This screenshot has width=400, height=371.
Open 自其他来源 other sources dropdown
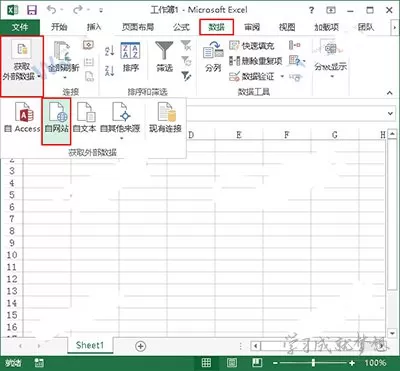click(x=120, y=121)
